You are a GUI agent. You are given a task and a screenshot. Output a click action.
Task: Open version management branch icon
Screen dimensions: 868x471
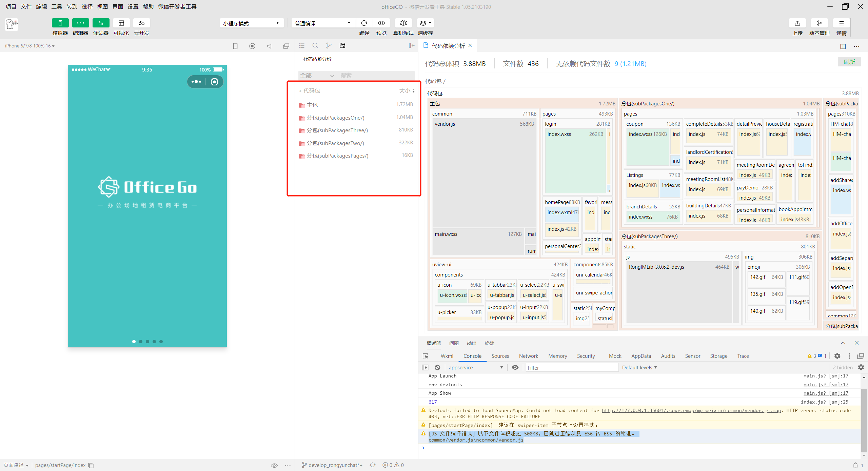(819, 23)
